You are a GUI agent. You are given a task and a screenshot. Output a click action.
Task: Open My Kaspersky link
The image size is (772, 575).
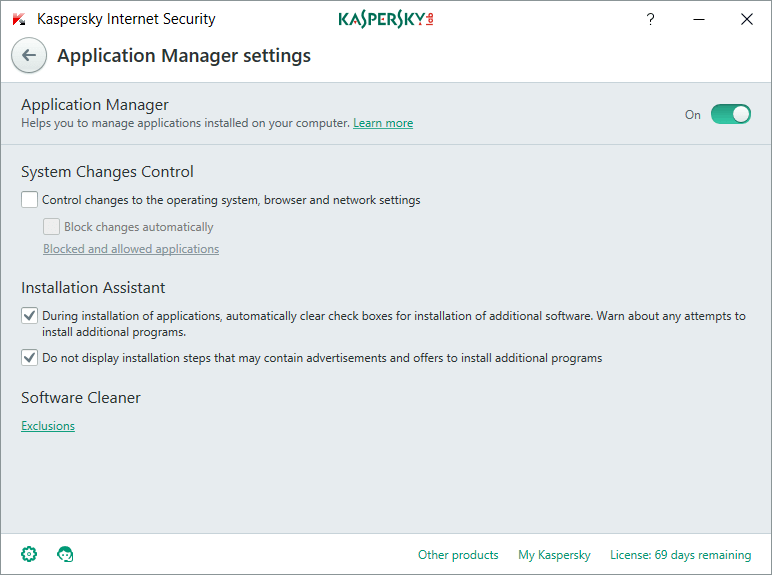(554, 555)
